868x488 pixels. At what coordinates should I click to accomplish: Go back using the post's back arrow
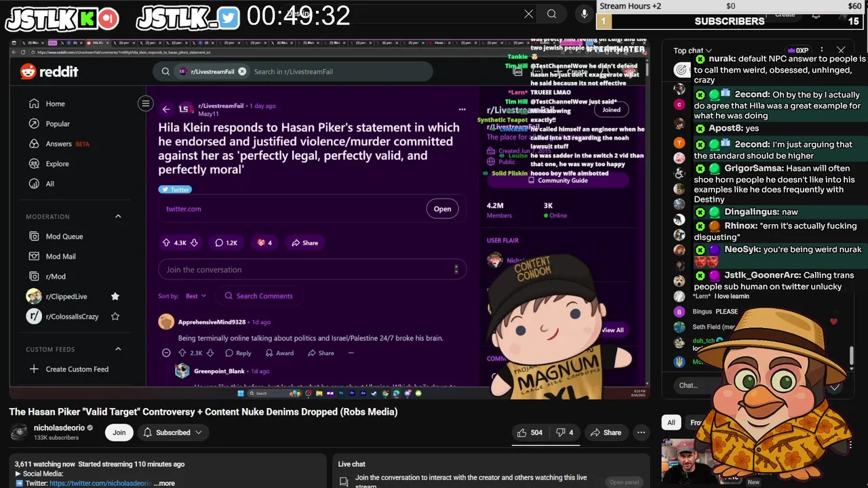166,109
